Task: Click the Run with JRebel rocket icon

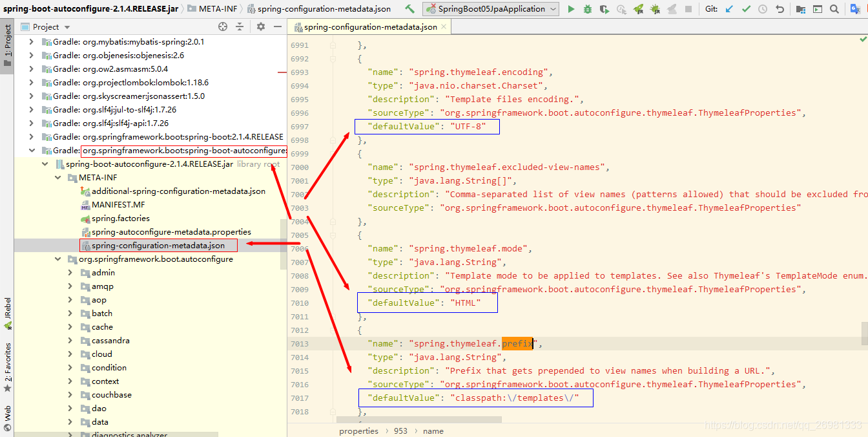Action: click(638, 9)
